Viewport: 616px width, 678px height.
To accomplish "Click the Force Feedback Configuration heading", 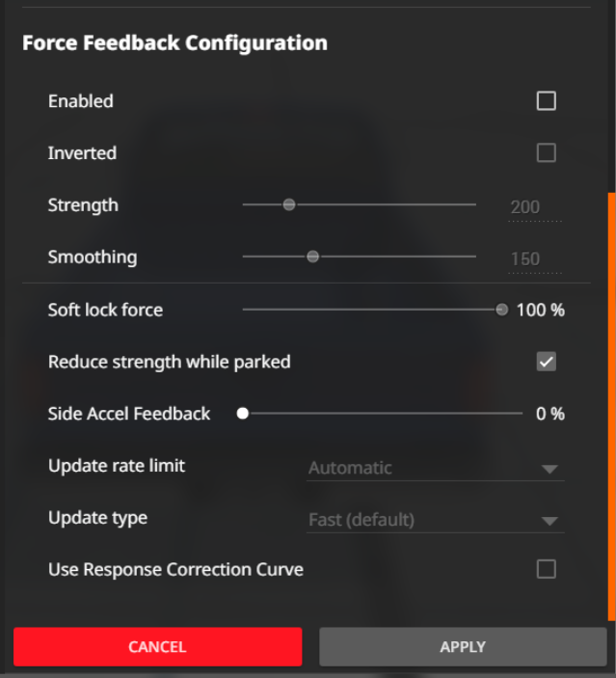I will 174,43.
